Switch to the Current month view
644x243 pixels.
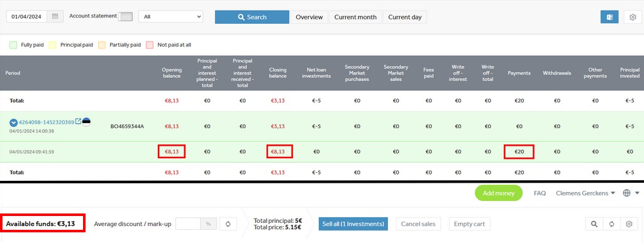tap(355, 17)
